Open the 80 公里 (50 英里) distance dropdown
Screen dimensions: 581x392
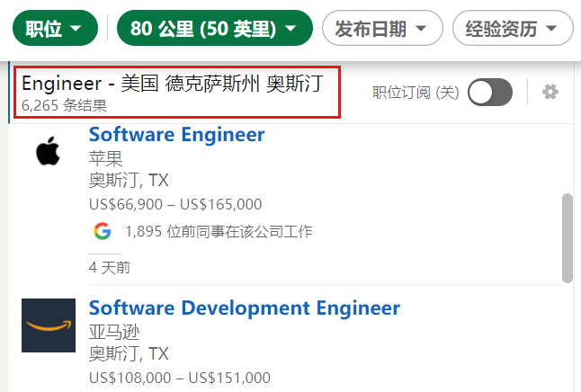[215, 28]
